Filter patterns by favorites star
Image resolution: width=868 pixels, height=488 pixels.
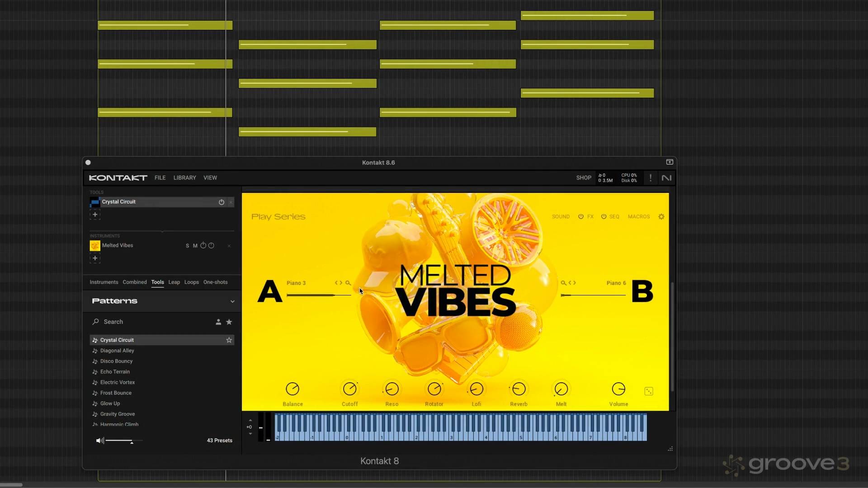tap(229, 322)
